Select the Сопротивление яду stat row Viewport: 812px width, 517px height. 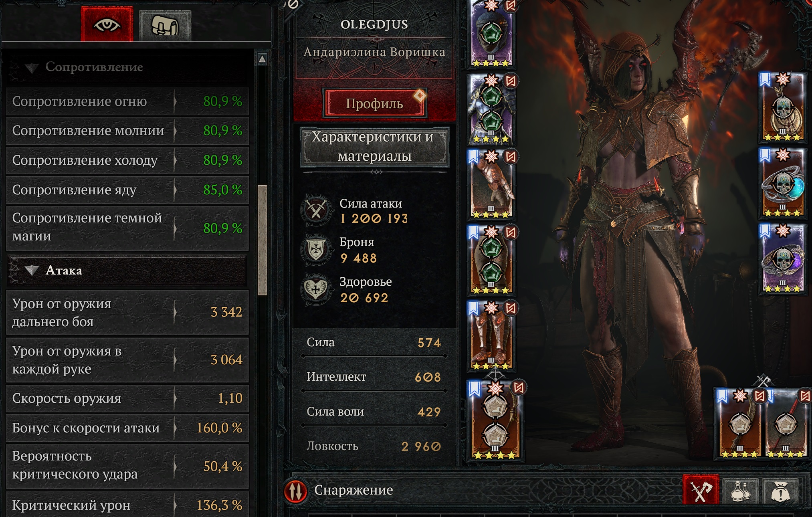(127, 190)
